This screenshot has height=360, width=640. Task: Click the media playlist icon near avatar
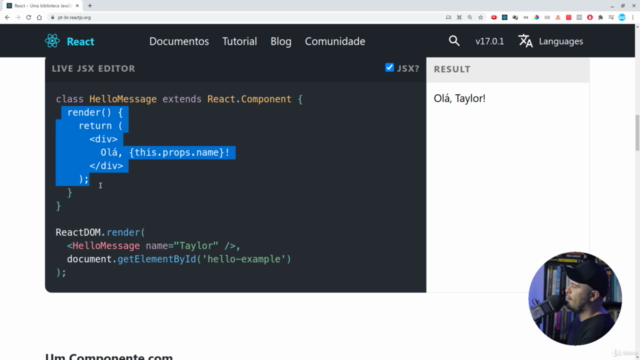611,17
